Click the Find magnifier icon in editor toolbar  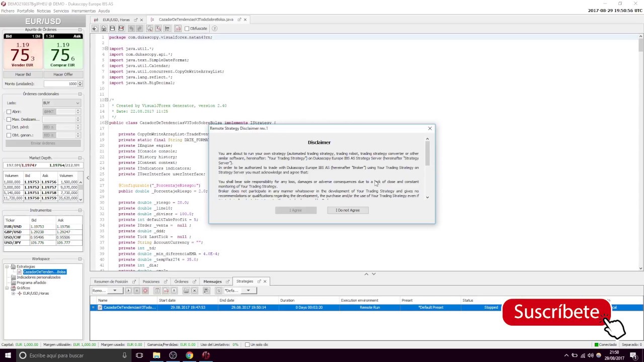(x=149, y=29)
